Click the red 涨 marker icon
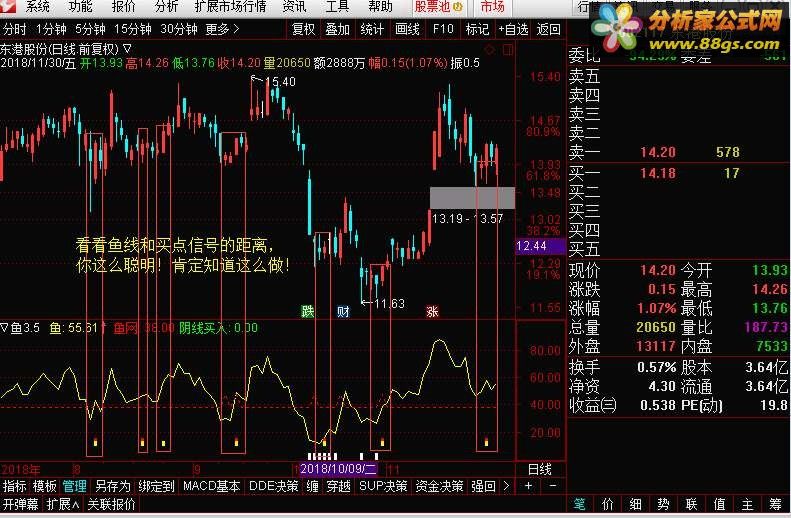This screenshot has width=791, height=518. [x=432, y=311]
